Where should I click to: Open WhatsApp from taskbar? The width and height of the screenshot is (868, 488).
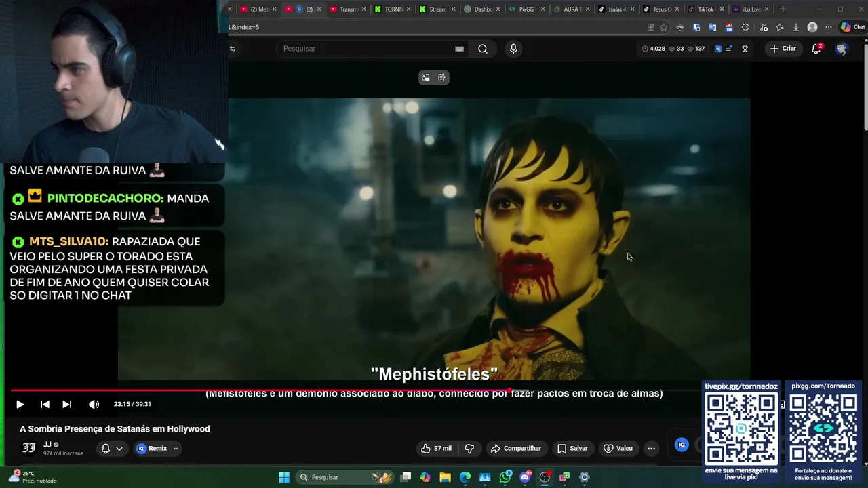click(505, 477)
